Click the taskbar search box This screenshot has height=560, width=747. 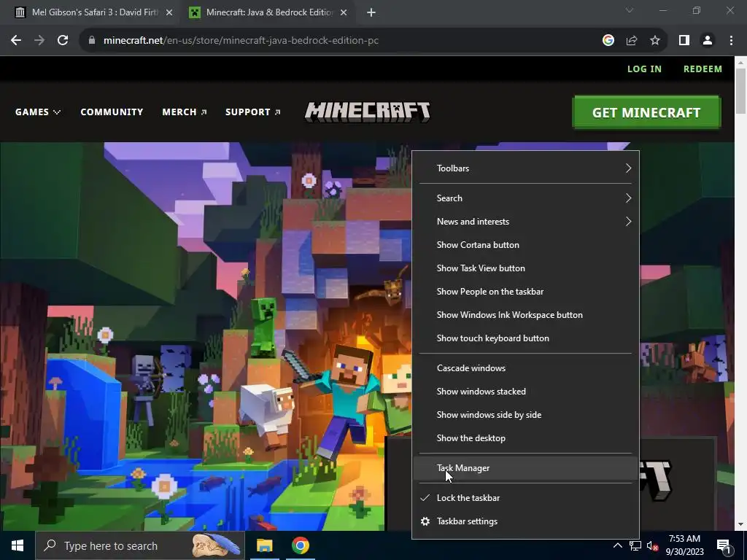click(x=140, y=545)
